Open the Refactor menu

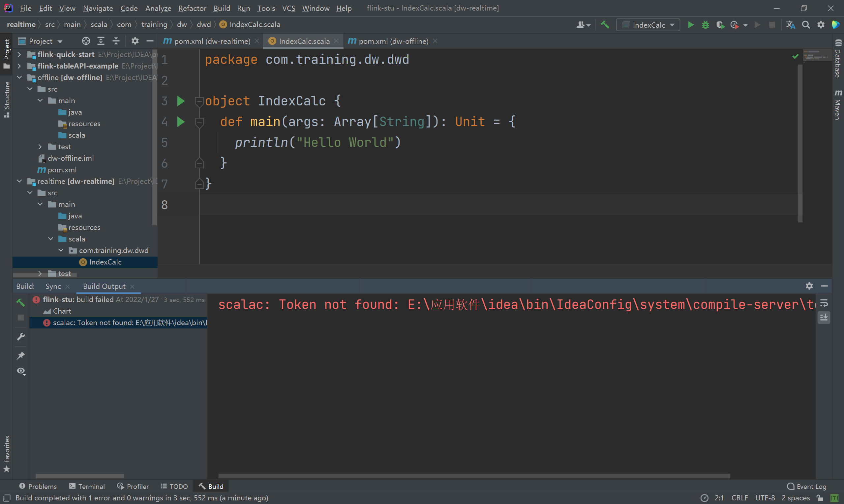tap(192, 8)
